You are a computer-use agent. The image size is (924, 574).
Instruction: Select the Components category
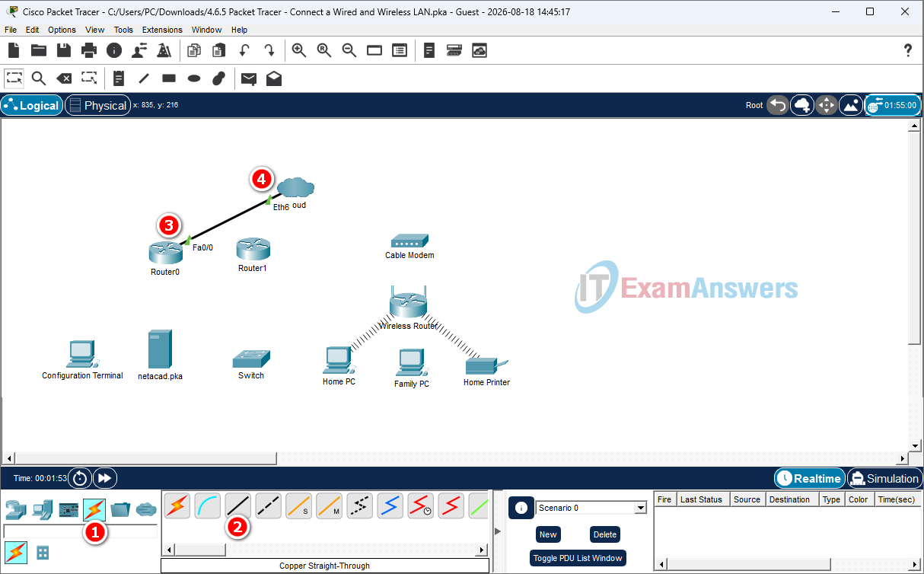pyautogui.click(x=69, y=509)
